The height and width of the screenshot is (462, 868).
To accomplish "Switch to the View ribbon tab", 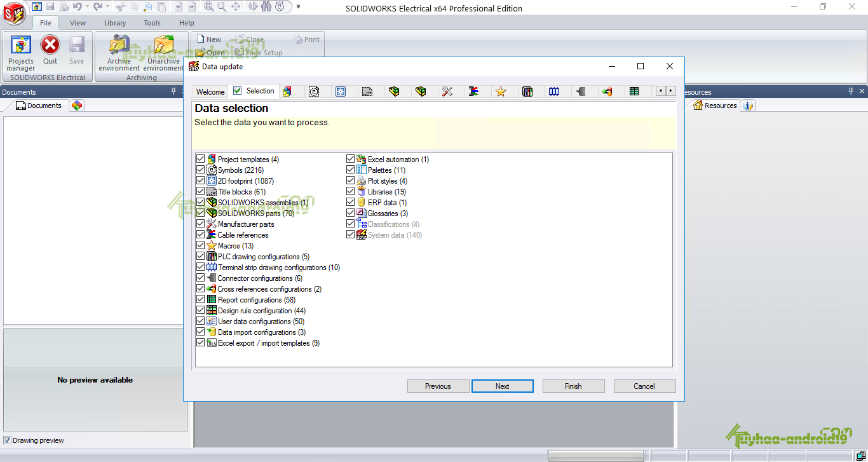I will point(78,23).
